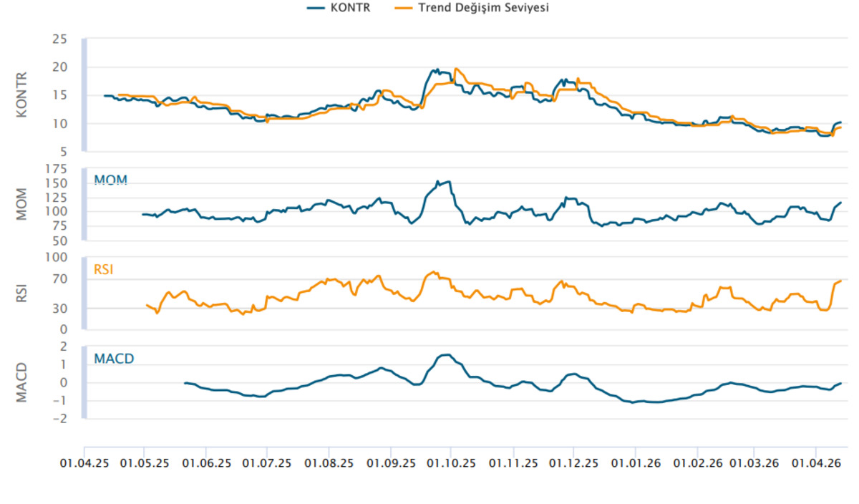
Task: Click the KONTR vertical axis title
Action: [x=21, y=94]
